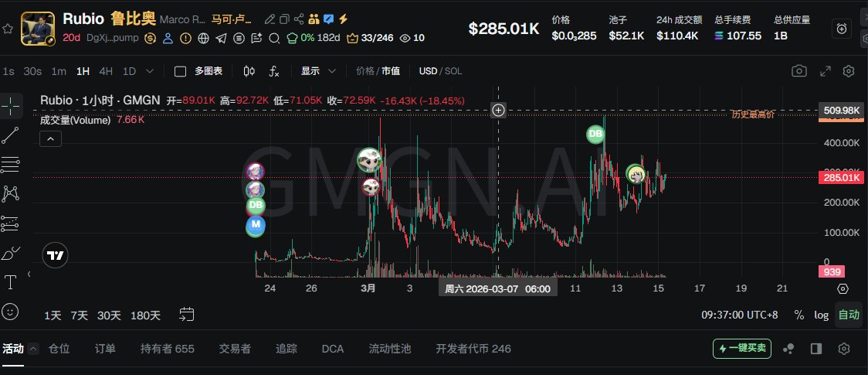Image resolution: width=868 pixels, height=375 pixels.
Task: Search token name with magnifier icon
Action: [274, 38]
